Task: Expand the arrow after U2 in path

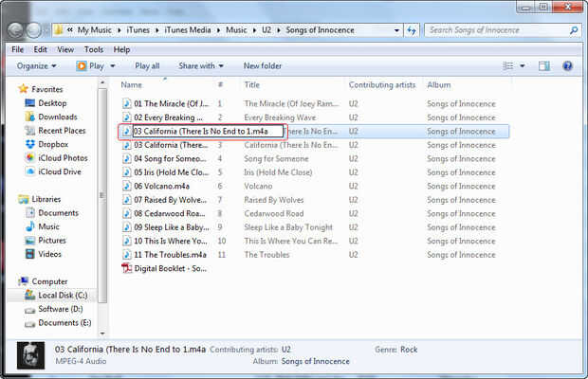Action: [279, 30]
